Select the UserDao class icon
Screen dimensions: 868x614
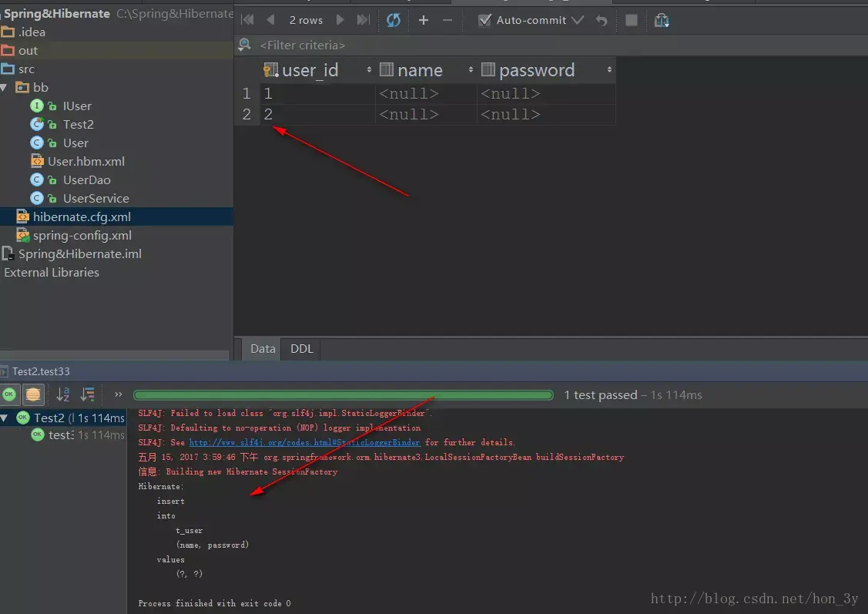36,180
